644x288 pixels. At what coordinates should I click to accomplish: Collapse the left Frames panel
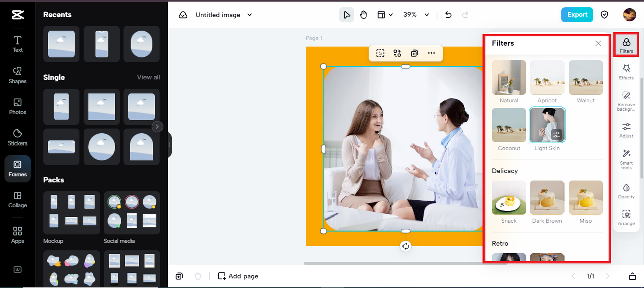pos(170,145)
